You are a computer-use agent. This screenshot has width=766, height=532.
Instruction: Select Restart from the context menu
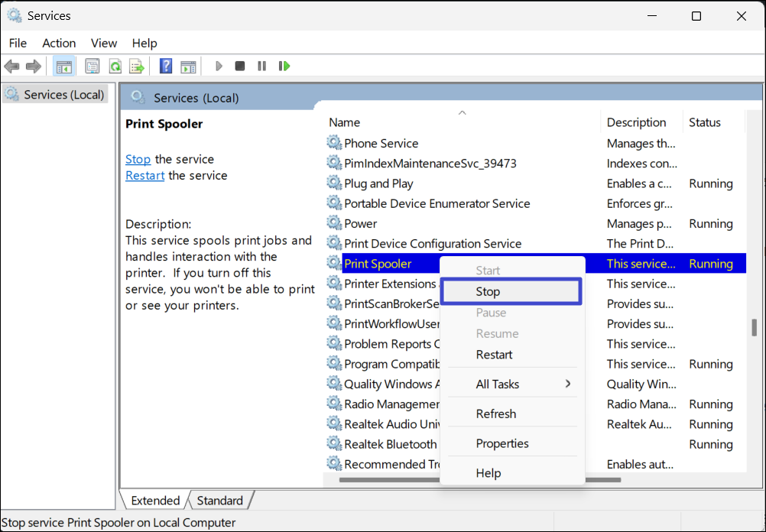[x=494, y=355]
